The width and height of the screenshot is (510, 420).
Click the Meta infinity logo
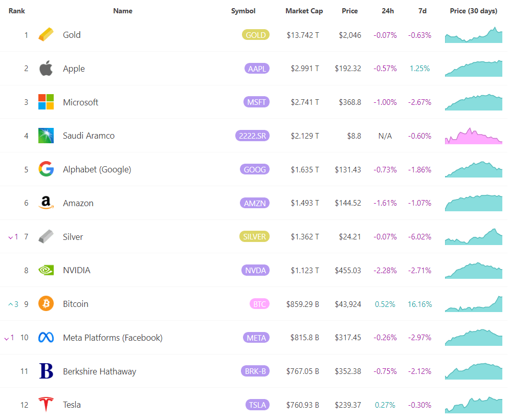46,338
